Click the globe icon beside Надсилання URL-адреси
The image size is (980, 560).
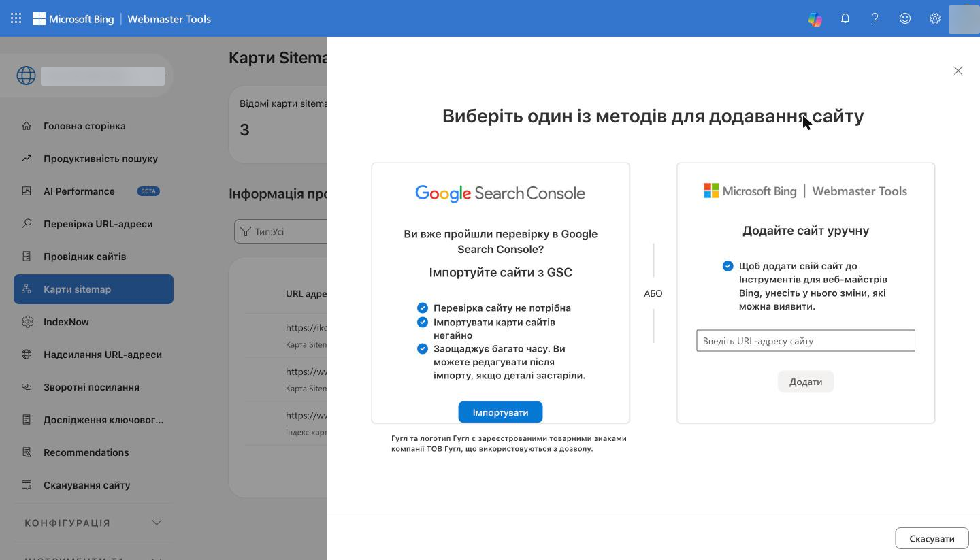27,354
